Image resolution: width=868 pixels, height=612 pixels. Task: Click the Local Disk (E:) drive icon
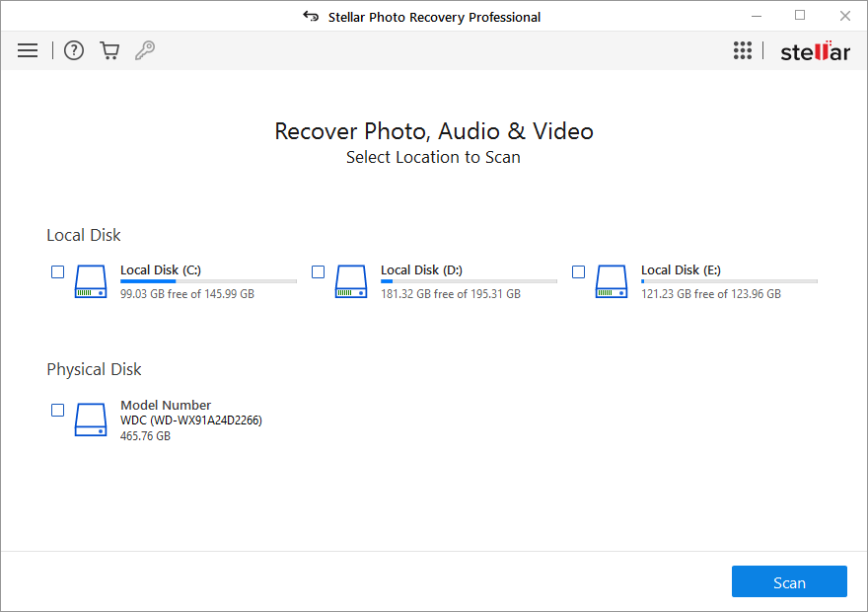click(x=611, y=281)
